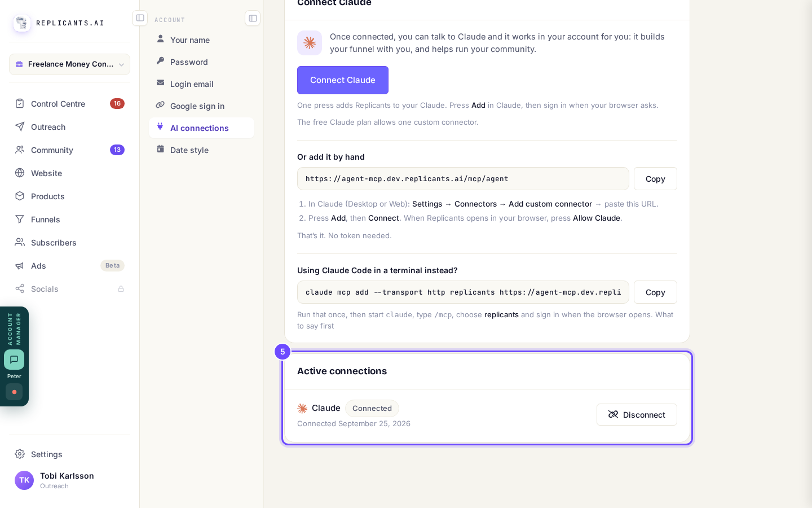Open the Login email account page
The image size is (812, 508).
point(201,84)
